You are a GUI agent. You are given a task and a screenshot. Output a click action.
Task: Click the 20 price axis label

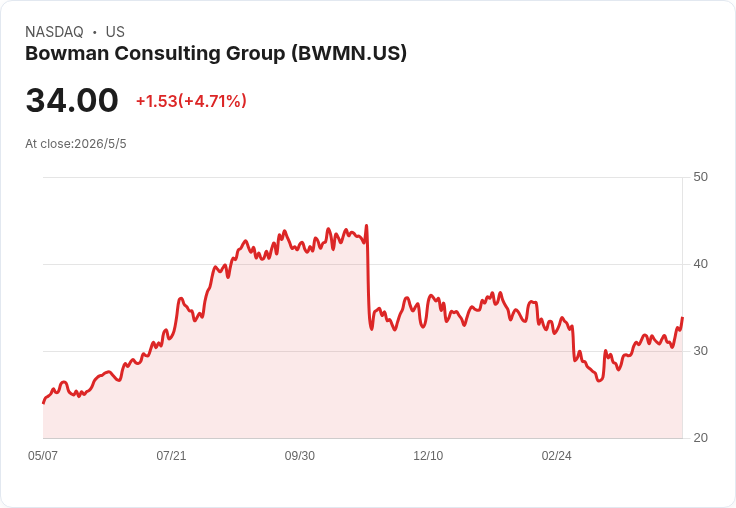coord(700,438)
